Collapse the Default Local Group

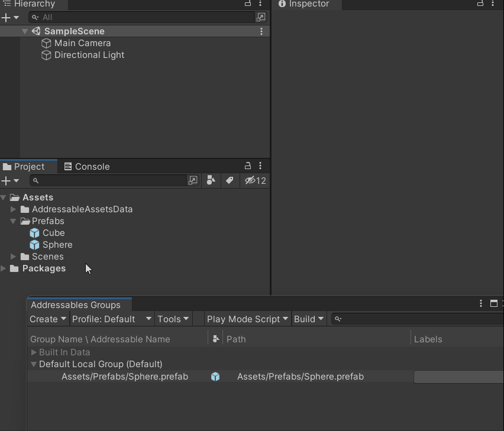[x=34, y=364]
